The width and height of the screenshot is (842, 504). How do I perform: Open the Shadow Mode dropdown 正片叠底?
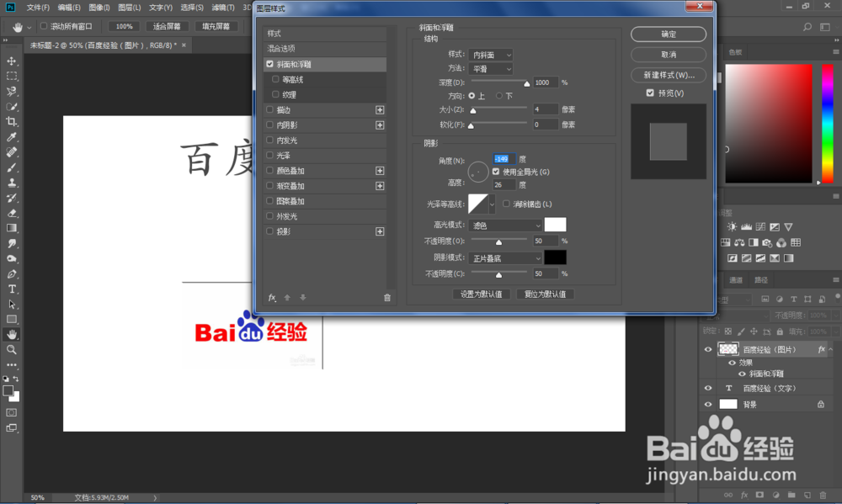(x=505, y=258)
